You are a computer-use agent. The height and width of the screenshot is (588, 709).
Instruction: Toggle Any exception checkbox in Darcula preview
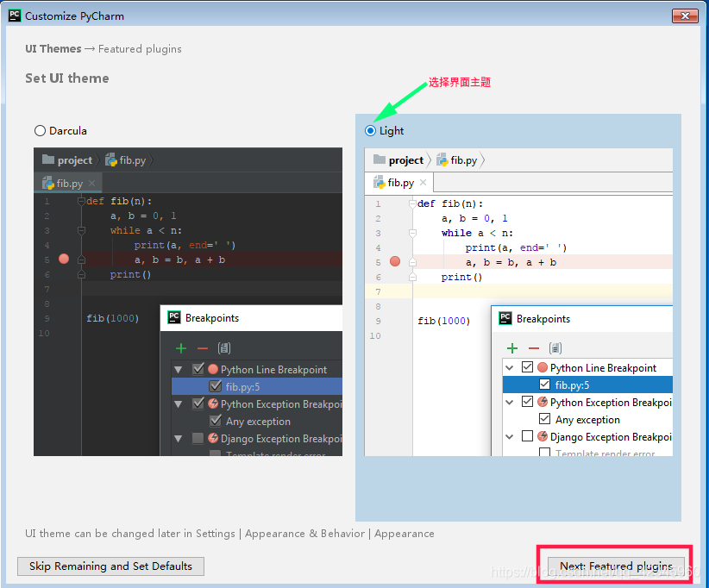(x=216, y=421)
